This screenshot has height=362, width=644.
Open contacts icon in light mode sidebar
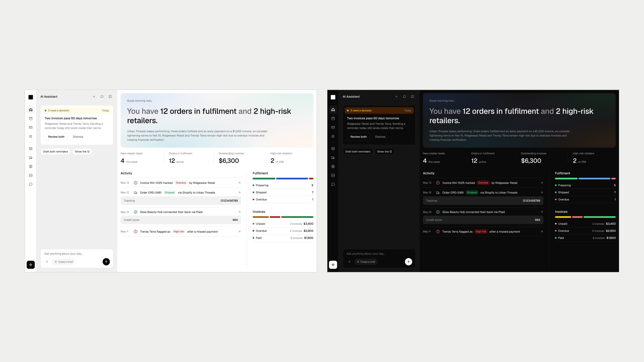[x=31, y=136]
